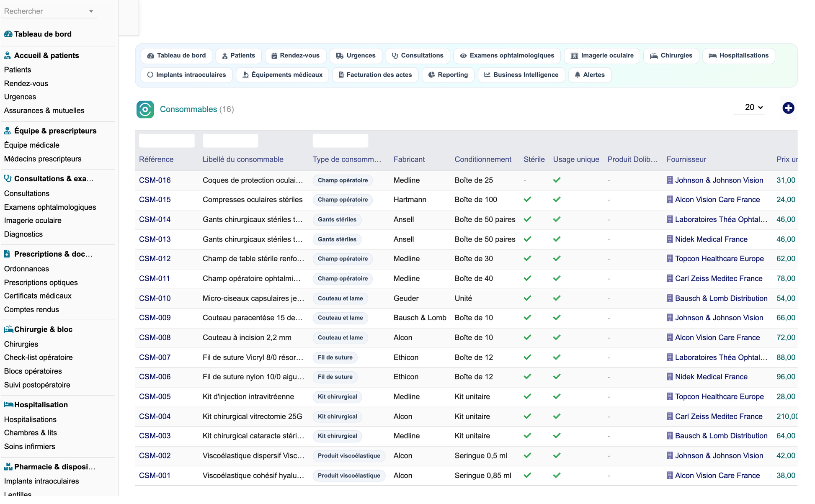Open the Business Intelligence tab

click(x=521, y=75)
